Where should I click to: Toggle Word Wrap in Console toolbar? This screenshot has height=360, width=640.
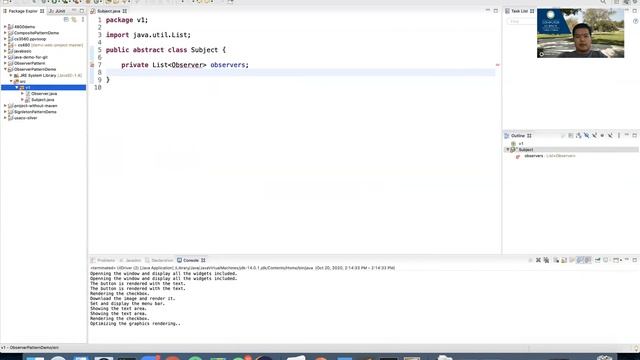point(572,260)
